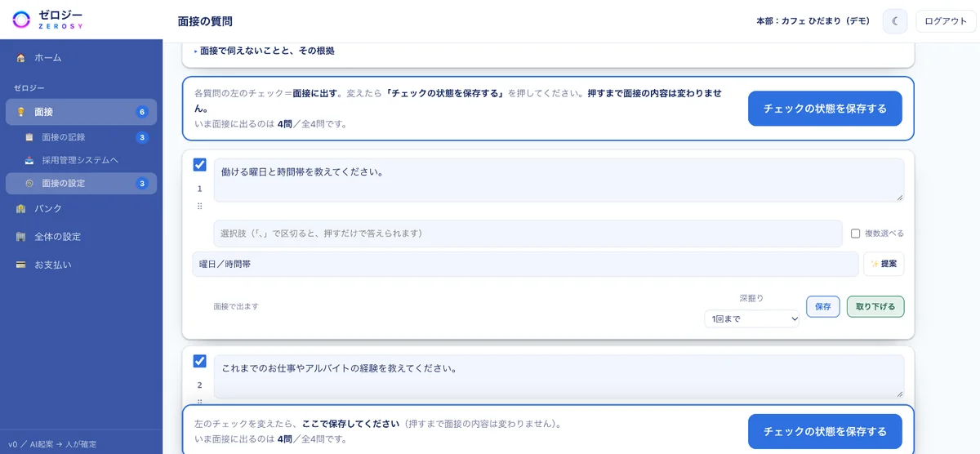980x454 pixels.
Task: Click the ゼロジー sidebar section label
Action: coord(29,87)
